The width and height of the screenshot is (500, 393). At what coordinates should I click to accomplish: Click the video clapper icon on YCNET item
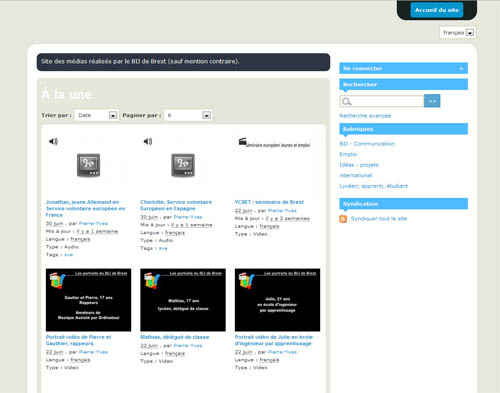pyautogui.click(x=243, y=141)
